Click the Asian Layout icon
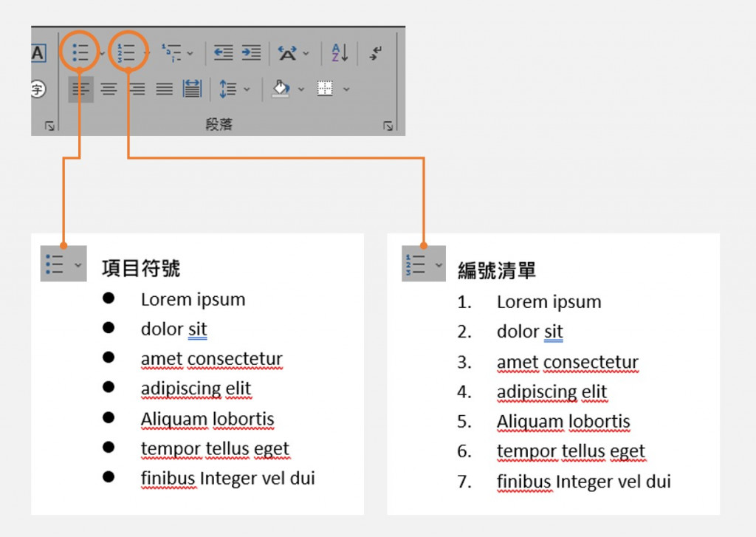This screenshot has height=537, width=756. click(287, 53)
